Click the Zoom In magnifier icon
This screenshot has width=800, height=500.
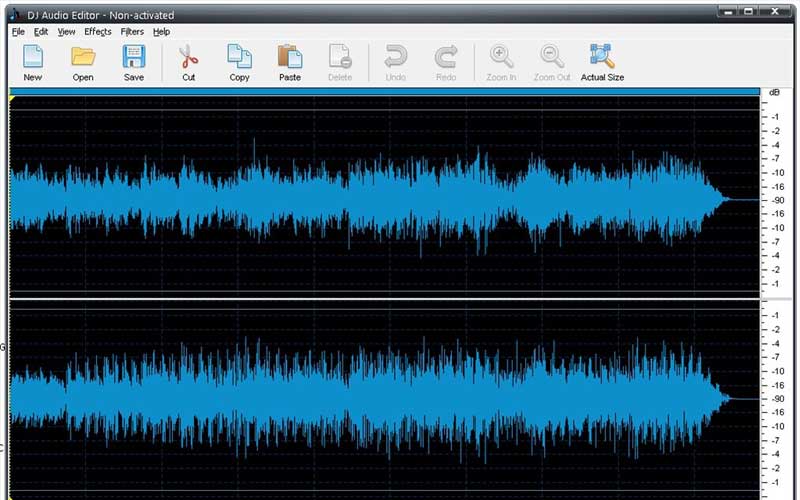501,57
